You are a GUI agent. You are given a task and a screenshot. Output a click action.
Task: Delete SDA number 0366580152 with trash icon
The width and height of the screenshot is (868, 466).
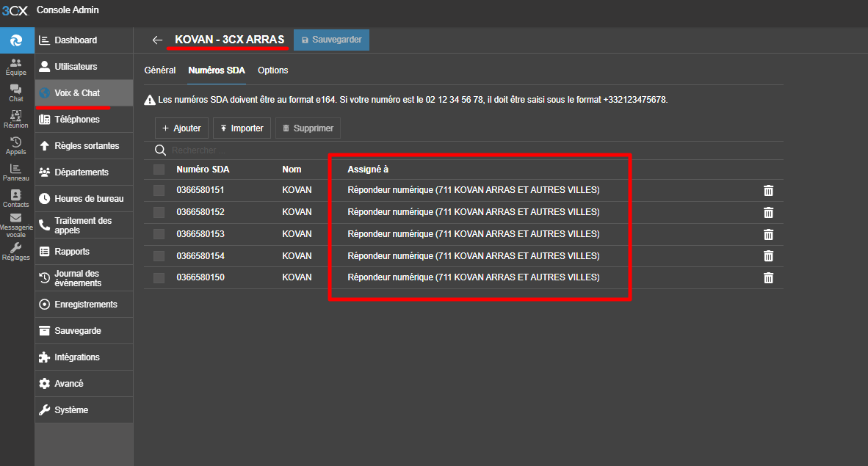click(x=768, y=213)
